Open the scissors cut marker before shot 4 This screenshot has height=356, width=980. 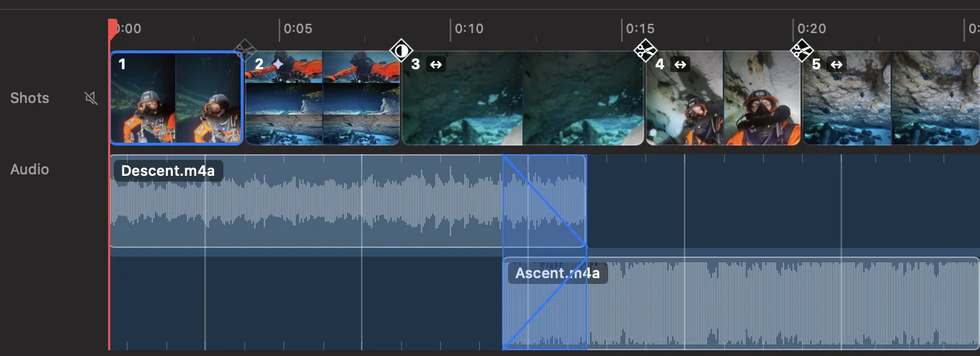646,50
